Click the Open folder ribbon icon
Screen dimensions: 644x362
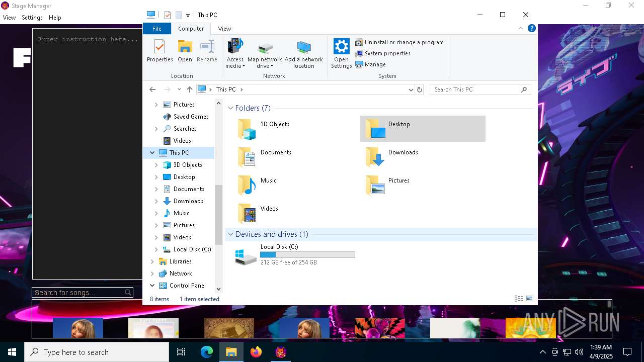(185, 51)
